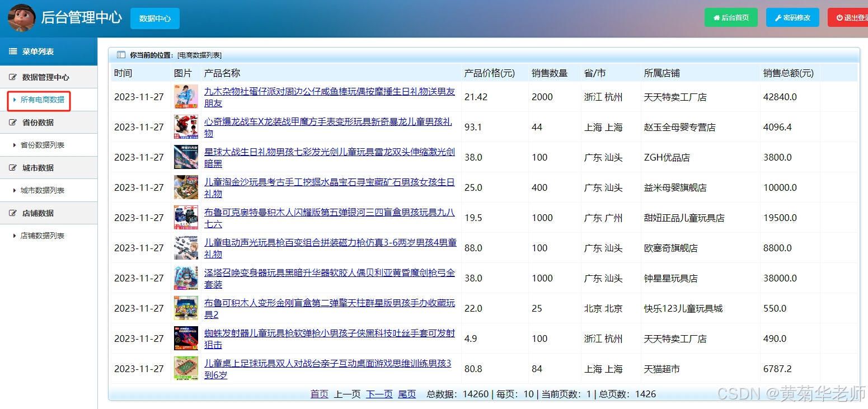This screenshot has width=868, height=409.
Task: Open thumbnail of 儿童桌上足球 product
Action: point(186,369)
